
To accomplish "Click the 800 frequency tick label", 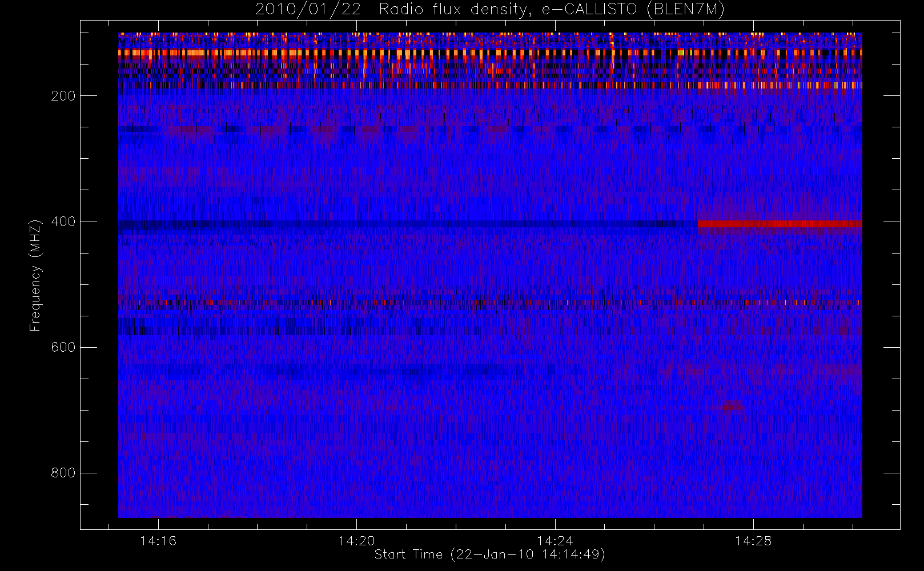I will point(63,473).
